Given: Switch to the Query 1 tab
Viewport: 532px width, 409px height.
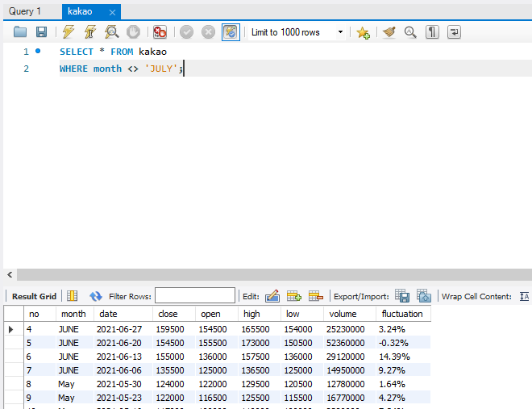Looking at the screenshot, I should pyautogui.click(x=25, y=11).
